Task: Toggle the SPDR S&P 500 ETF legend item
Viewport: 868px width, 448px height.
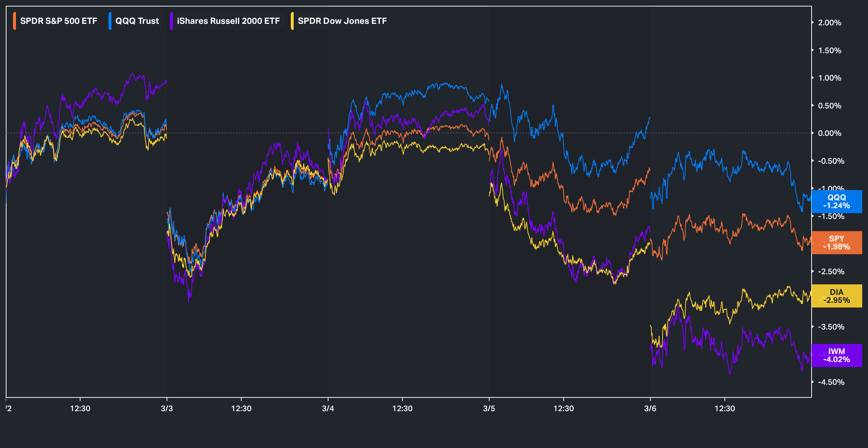Action: point(58,21)
